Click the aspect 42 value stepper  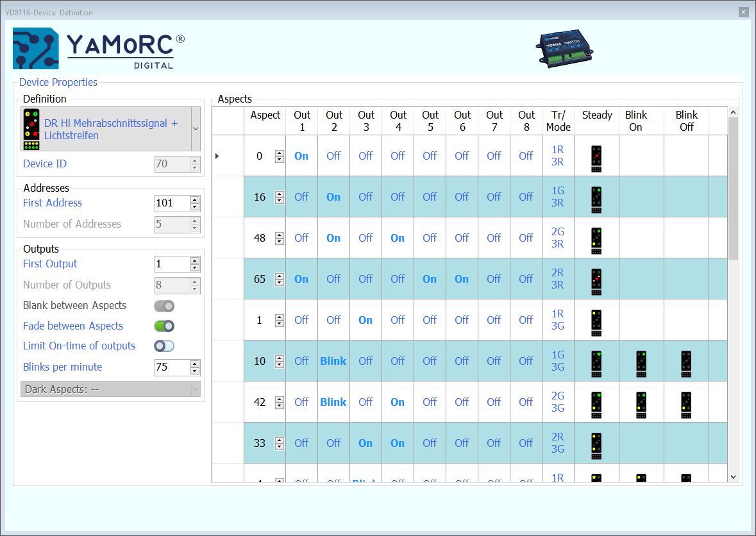coord(279,402)
